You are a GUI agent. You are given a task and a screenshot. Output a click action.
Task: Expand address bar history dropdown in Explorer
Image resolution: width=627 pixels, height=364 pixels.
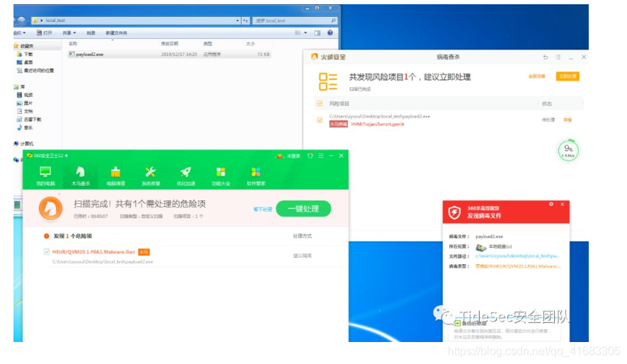(x=237, y=21)
